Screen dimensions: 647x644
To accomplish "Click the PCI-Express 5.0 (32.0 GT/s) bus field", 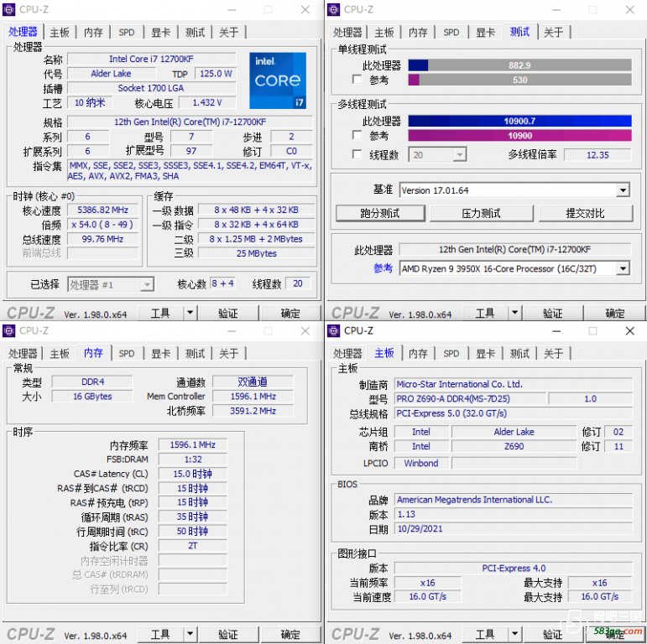I will pyautogui.click(x=514, y=413).
